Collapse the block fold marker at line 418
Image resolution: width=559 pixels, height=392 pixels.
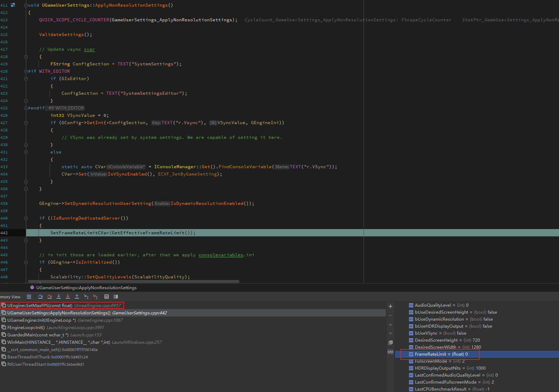pos(26,57)
